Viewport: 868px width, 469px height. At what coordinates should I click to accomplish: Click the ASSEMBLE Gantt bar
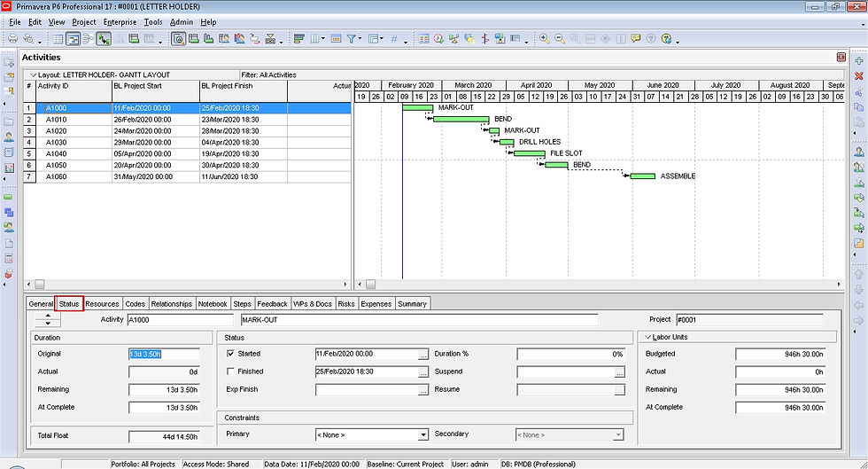click(643, 176)
